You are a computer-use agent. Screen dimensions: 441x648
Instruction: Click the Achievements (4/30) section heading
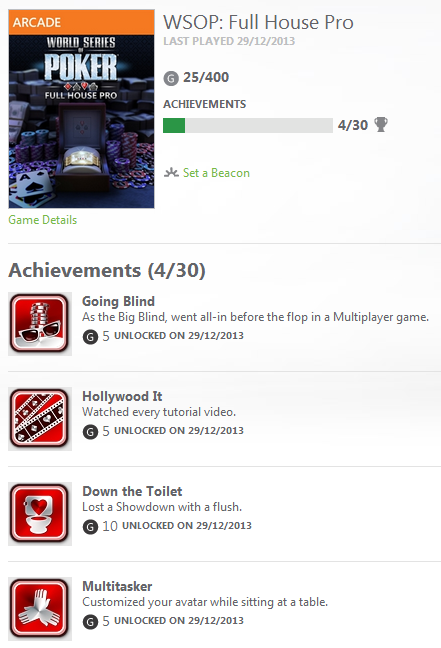(x=107, y=270)
